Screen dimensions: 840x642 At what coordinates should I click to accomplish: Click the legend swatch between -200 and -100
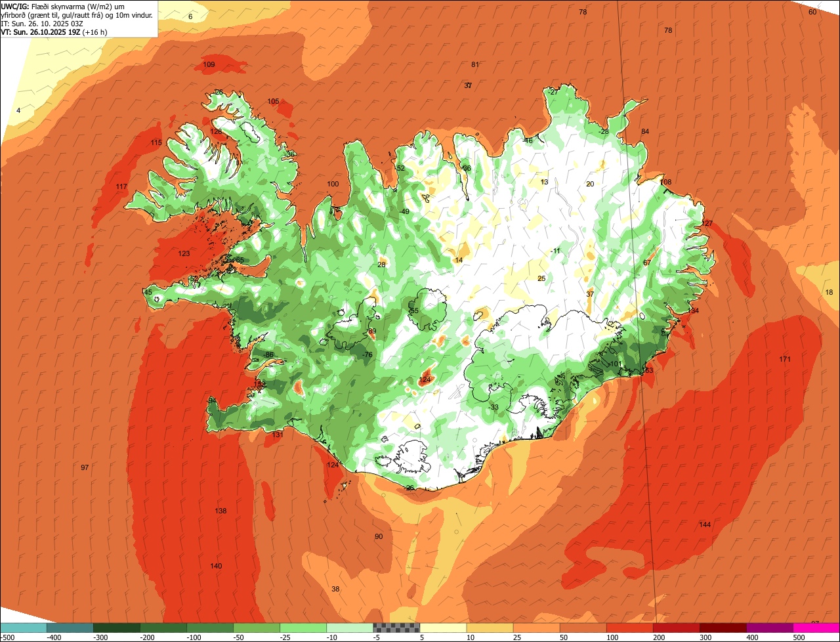[163, 628]
